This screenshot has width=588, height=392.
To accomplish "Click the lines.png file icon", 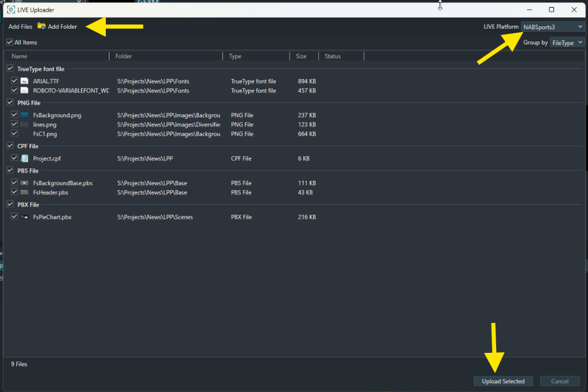I will (25, 125).
